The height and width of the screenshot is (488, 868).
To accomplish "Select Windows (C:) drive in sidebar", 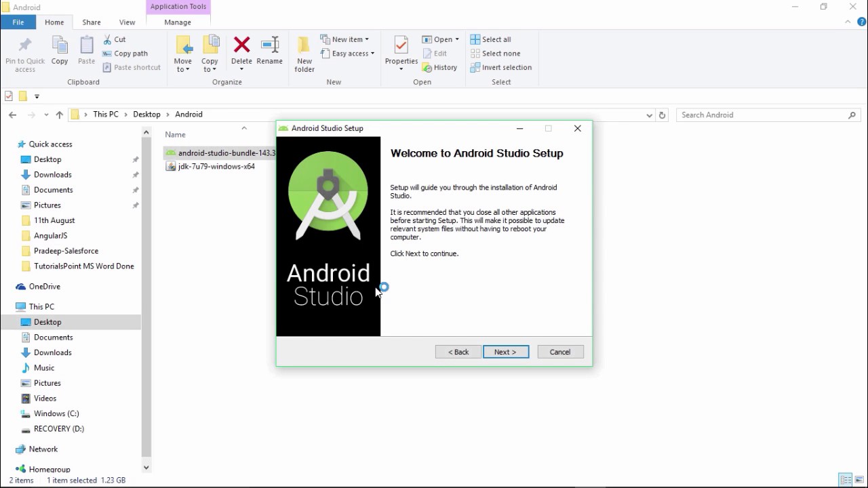I will (x=50, y=413).
